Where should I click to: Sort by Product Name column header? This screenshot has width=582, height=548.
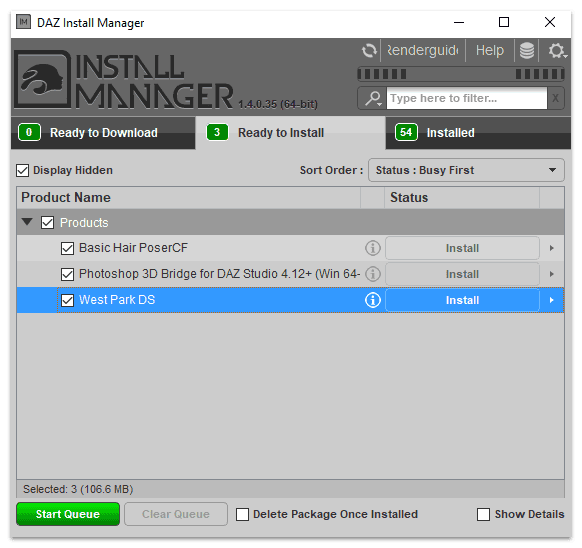[188, 198]
